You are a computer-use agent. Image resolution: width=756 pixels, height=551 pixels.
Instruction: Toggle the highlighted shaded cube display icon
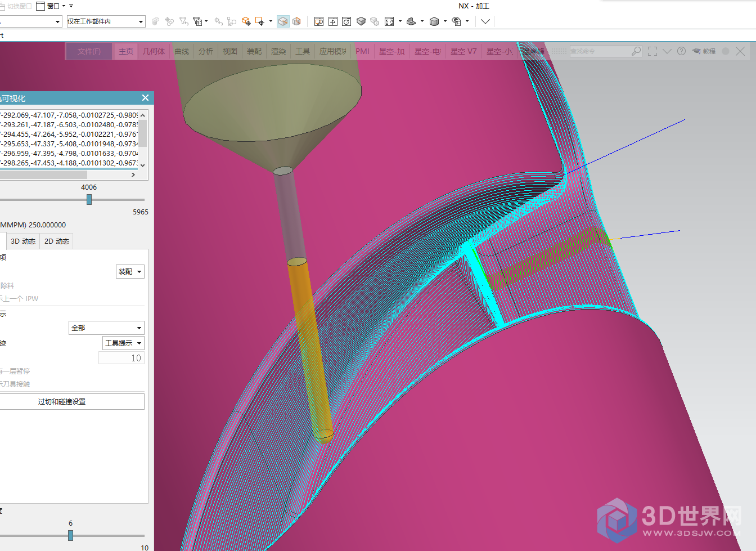[x=283, y=21]
